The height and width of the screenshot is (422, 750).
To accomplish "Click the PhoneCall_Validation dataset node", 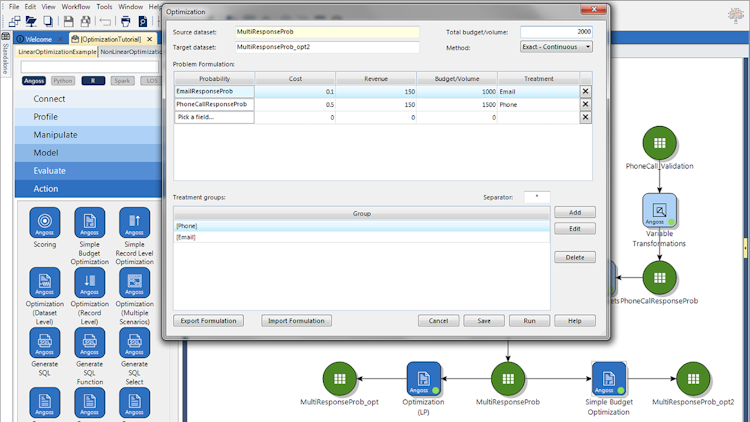I will (x=660, y=143).
